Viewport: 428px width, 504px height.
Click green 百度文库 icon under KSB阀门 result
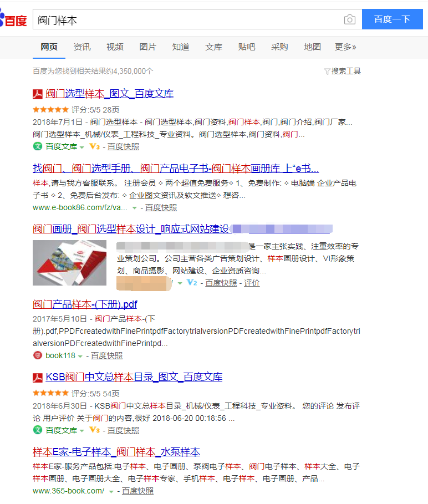pos(38,430)
